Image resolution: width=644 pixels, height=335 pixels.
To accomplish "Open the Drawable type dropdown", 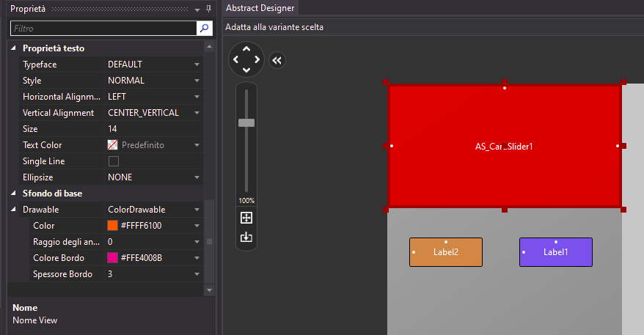I will 197,210.
